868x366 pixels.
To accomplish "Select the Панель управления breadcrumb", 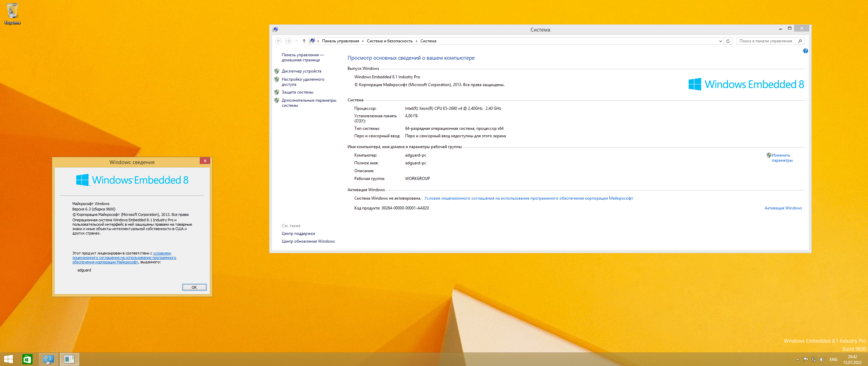I will [x=340, y=41].
